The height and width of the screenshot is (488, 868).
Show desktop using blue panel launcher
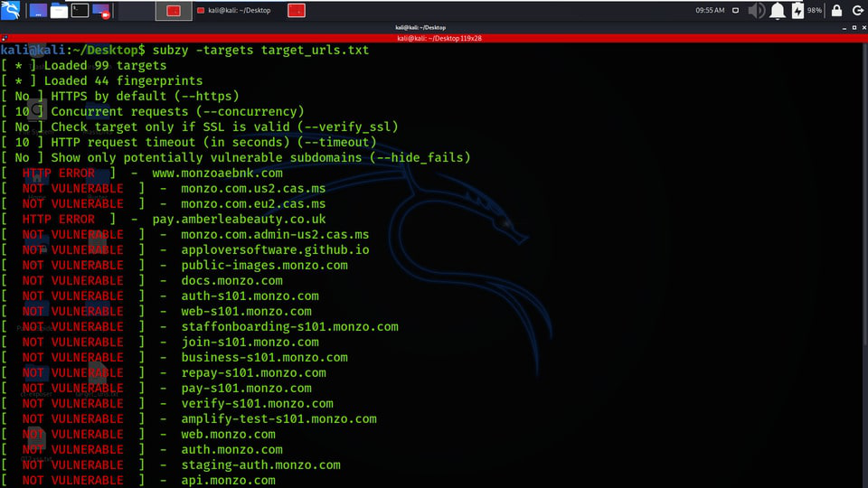(38, 10)
